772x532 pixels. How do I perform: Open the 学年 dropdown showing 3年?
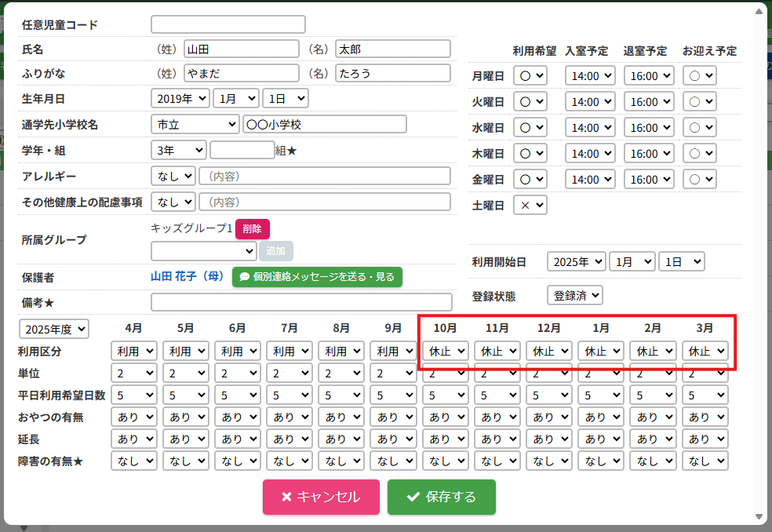pyautogui.click(x=178, y=150)
